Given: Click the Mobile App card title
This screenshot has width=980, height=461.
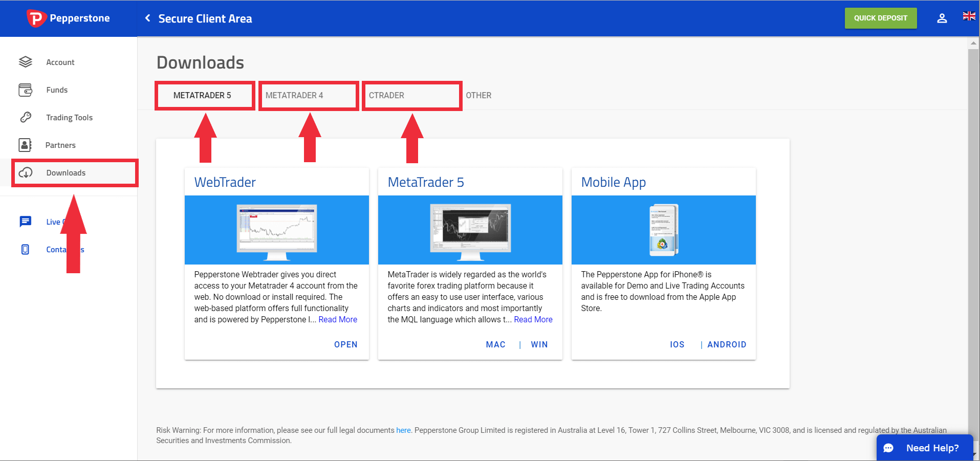Looking at the screenshot, I should (614, 182).
